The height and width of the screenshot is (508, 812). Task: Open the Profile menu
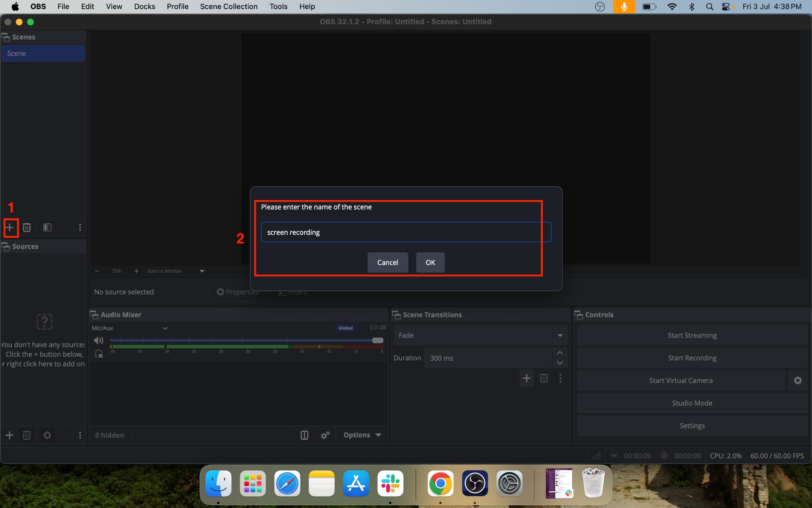coord(177,7)
